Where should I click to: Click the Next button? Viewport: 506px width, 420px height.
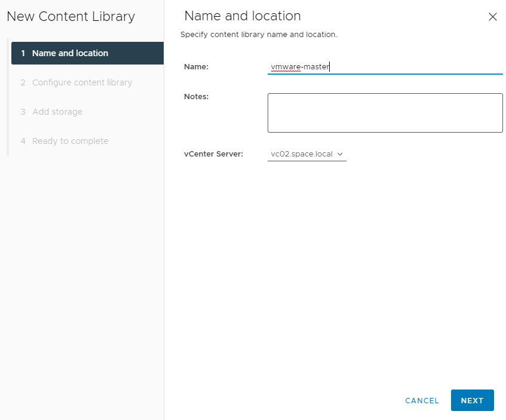tap(472, 400)
